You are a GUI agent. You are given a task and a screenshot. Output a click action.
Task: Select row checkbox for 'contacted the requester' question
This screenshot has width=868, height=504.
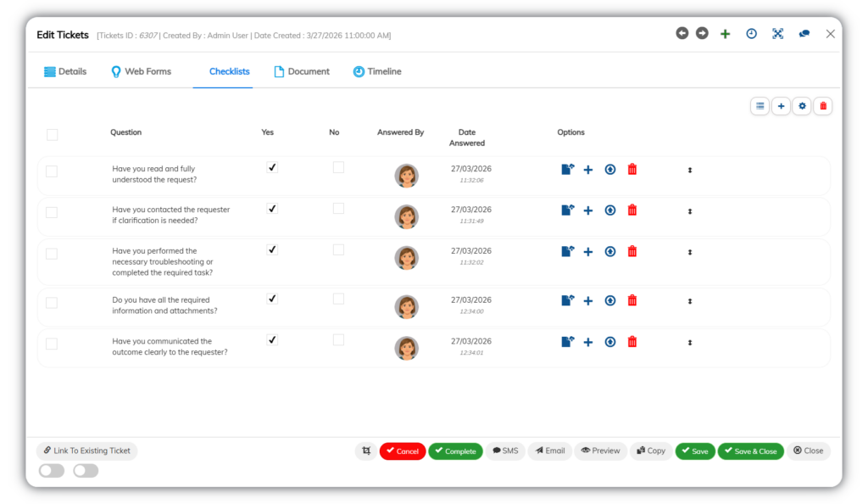pyautogui.click(x=52, y=212)
